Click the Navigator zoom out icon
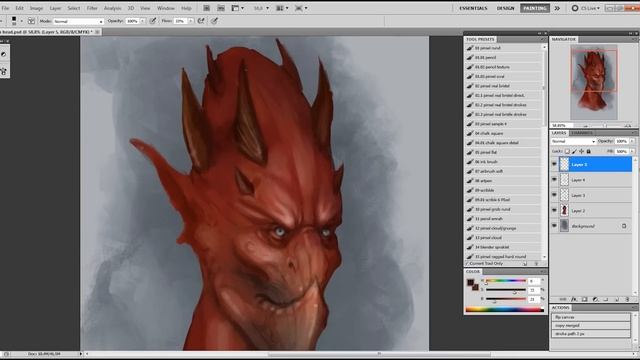Screen dimensions: 640x360 (586, 126)
